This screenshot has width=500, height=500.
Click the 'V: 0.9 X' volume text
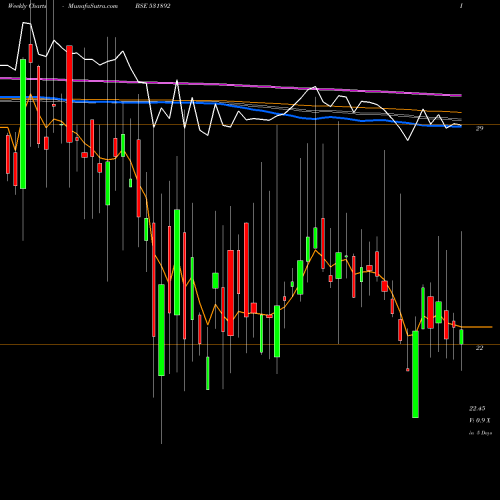coord(480,421)
